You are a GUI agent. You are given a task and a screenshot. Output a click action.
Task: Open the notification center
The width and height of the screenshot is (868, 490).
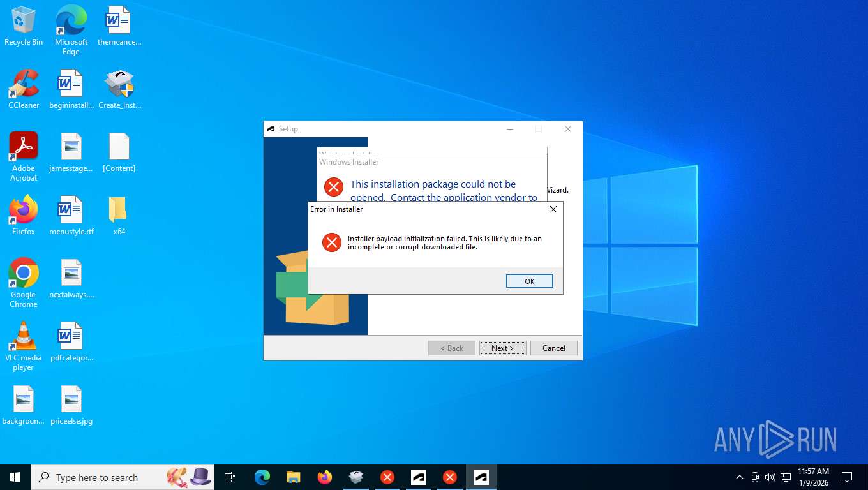(847, 477)
